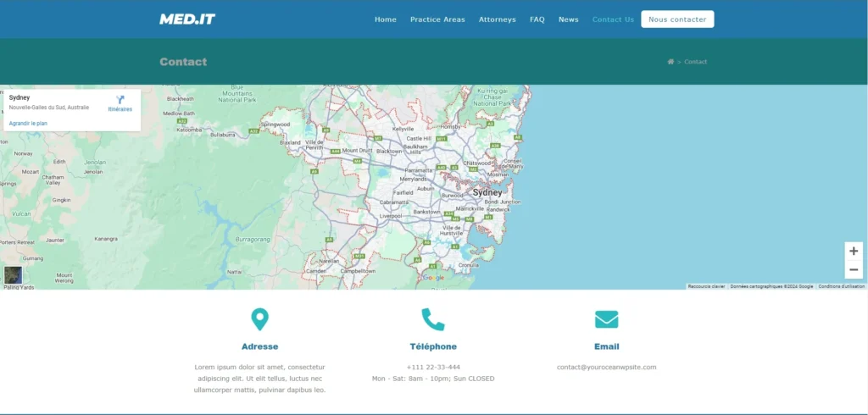
Task: Click contact@youroceanwpsite.com email address
Action: 607,368
